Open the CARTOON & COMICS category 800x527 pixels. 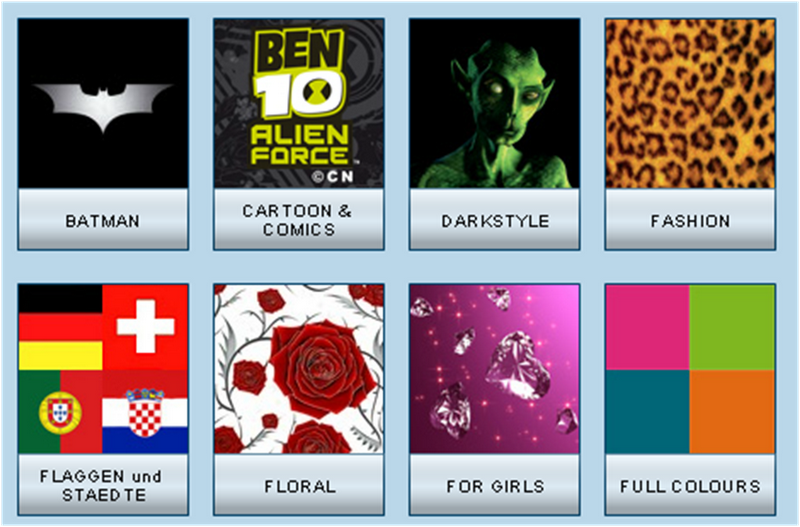[299, 219]
